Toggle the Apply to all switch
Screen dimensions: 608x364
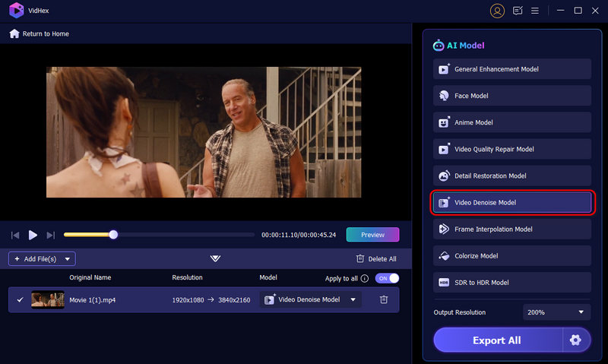point(387,278)
